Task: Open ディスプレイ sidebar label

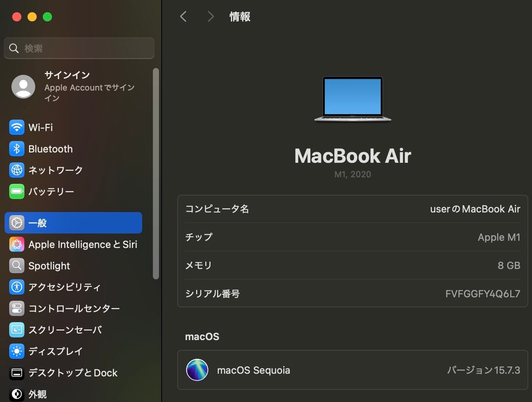Action: click(x=55, y=351)
